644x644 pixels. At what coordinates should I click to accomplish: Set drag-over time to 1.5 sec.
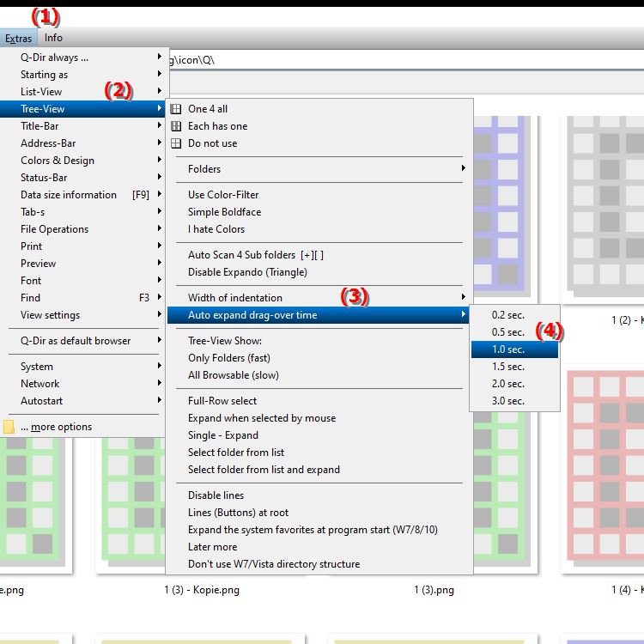(x=514, y=367)
